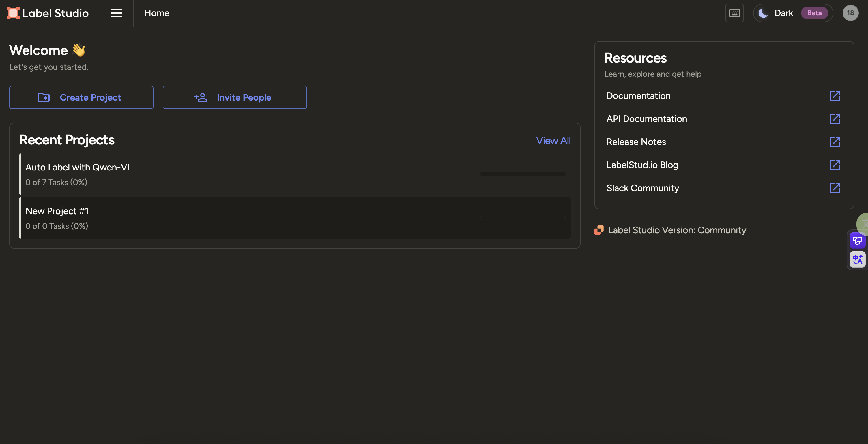Screen dimensions: 868x444
Task: Open View All projects link
Action: tap(553, 141)
